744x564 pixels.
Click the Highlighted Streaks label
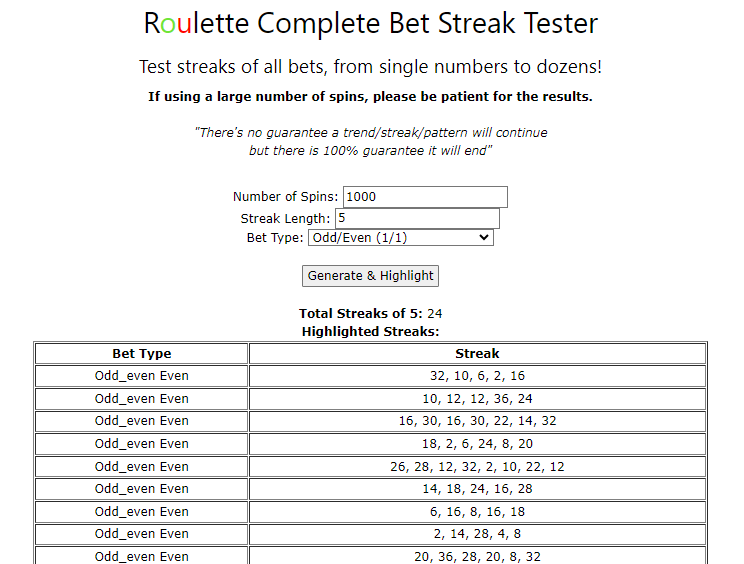coord(370,332)
